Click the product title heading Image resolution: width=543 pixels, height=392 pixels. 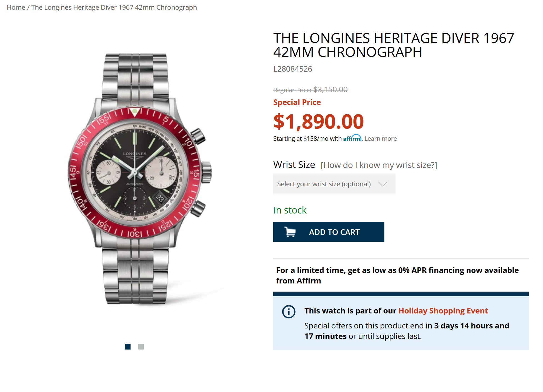click(x=393, y=45)
